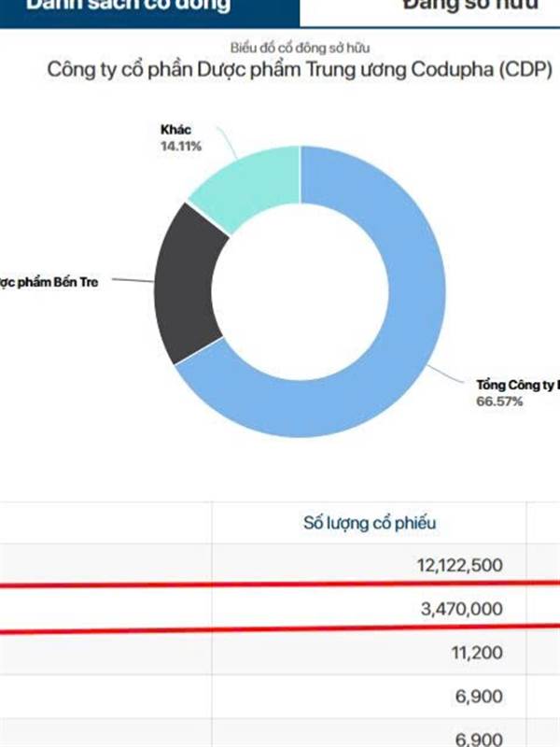Switch to the Đang sở hữu tab
The height and width of the screenshot is (747, 560).
coord(457,7)
